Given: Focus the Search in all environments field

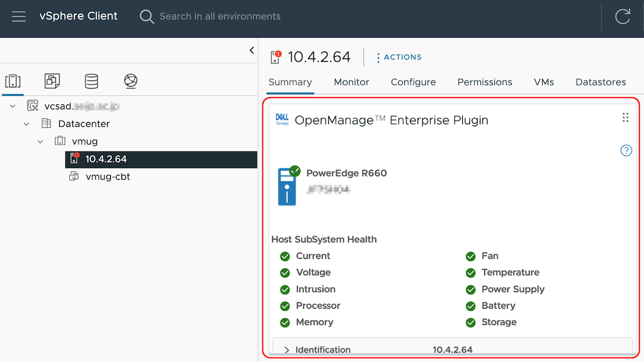Looking at the screenshot, I should click(219, 16).
